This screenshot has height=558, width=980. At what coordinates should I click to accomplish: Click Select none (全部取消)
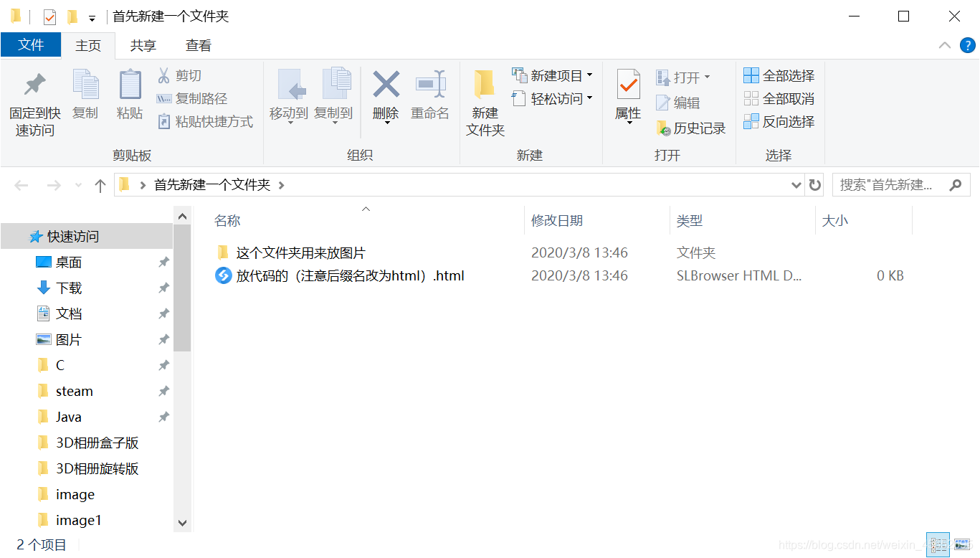click(x=779, y=98)
